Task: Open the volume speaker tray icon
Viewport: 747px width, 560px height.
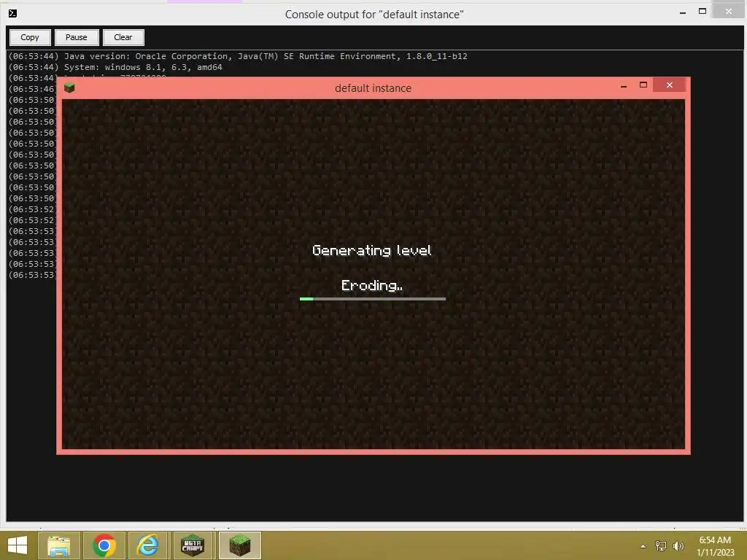Action: [x=678, y=546]
